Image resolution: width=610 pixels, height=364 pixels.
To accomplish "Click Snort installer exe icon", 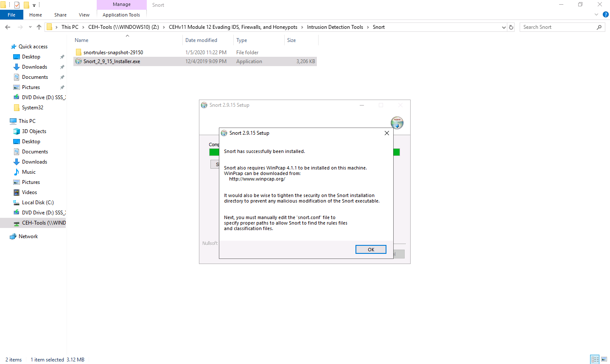I will [x=78, y=61].
